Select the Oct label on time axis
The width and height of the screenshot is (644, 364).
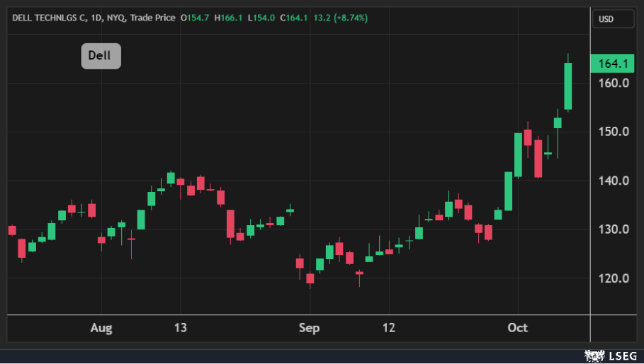pos(518,328)
